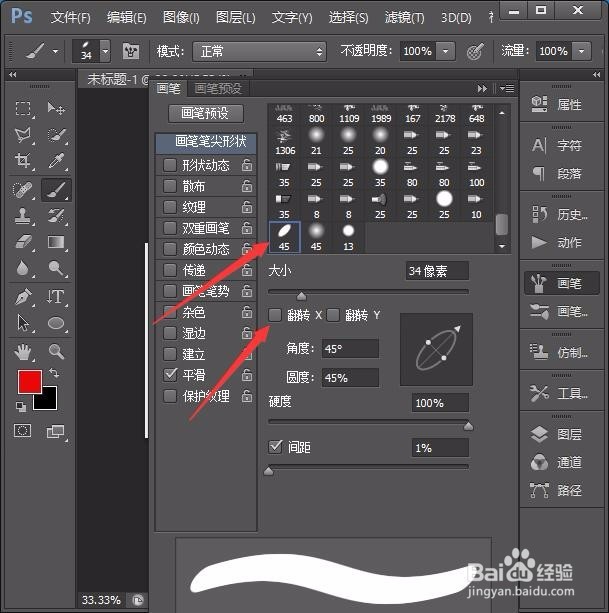Select the Quick Selection tool
This screenshot has width=609, height=613.
(x=56, y=134)
